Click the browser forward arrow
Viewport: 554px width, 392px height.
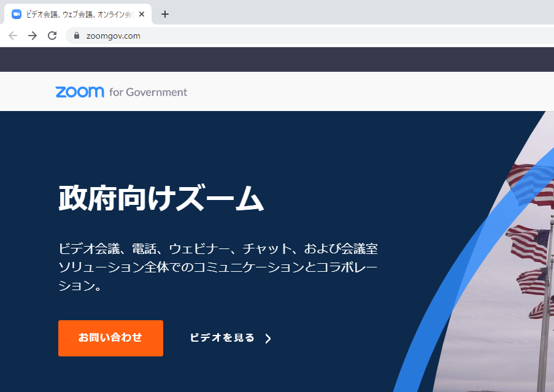(x=33, y=36)
